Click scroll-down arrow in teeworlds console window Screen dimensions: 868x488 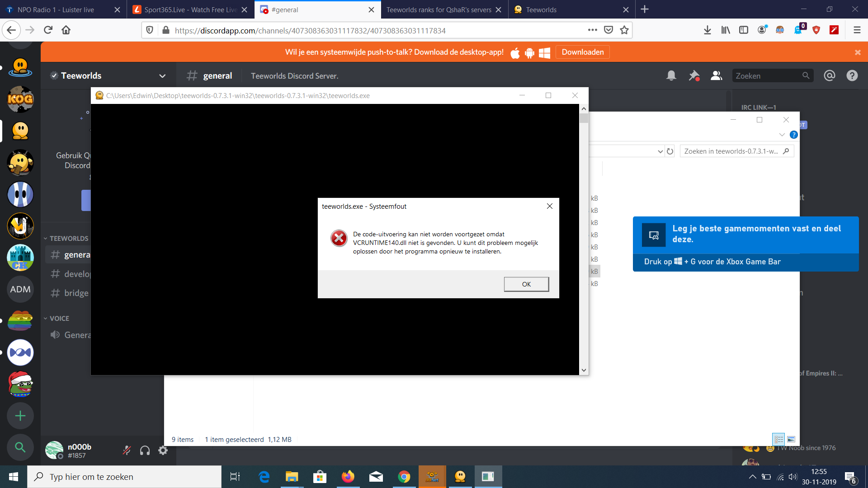tap(584, 370)
